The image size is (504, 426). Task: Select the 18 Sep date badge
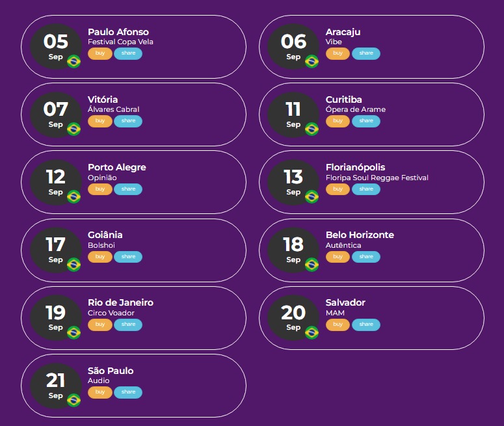click(x=293, y=250)
